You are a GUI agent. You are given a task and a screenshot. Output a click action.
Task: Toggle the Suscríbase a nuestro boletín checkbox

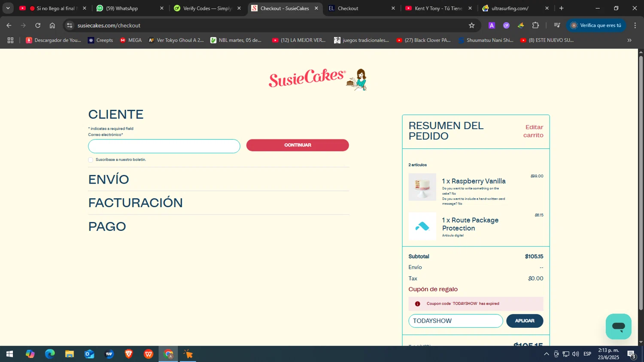pyautogui.click(x=91, y=160)
